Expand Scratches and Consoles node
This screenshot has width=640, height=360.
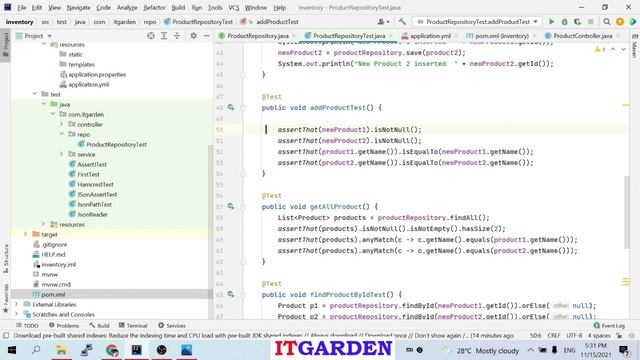coord(16,314)
